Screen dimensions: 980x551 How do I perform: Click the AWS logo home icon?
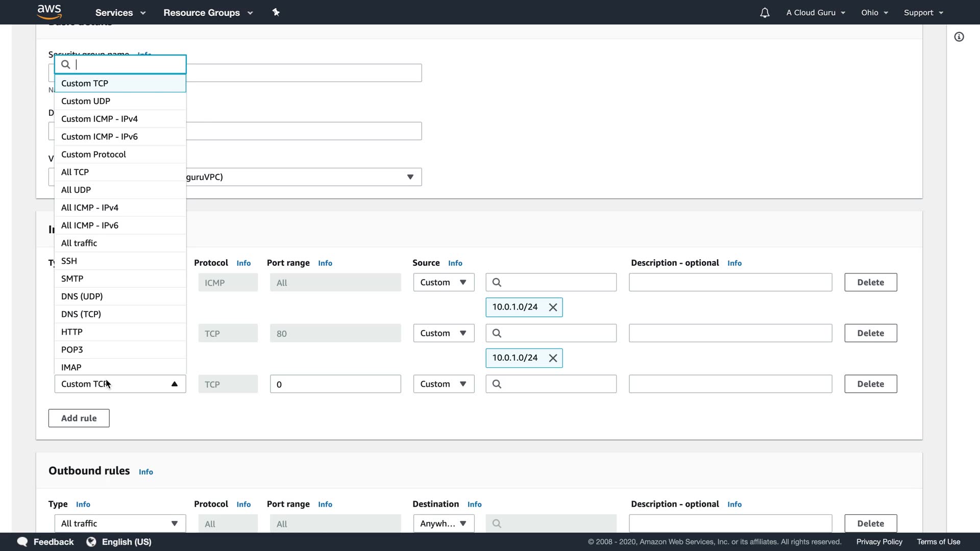click(x=49, y=12)
